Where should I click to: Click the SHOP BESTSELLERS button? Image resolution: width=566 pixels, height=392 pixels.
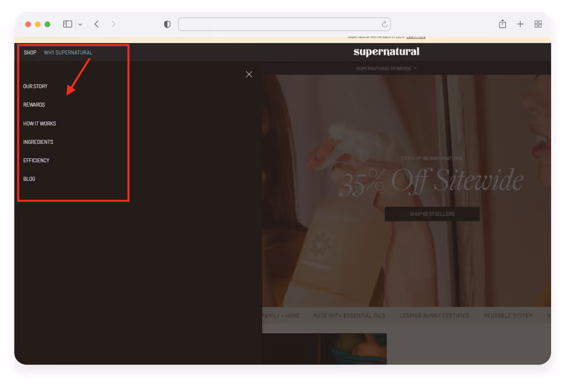pyautogui.click(x=432, y=214)
